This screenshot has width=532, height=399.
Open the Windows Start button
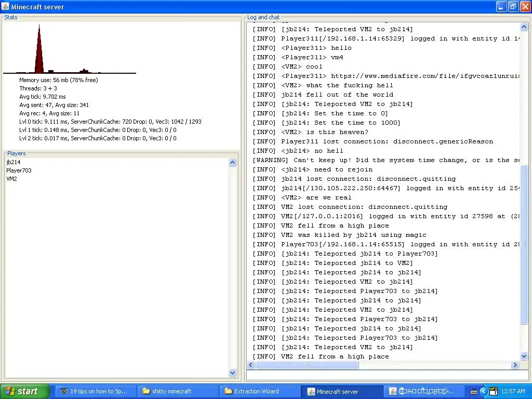(x=24, y=391)
